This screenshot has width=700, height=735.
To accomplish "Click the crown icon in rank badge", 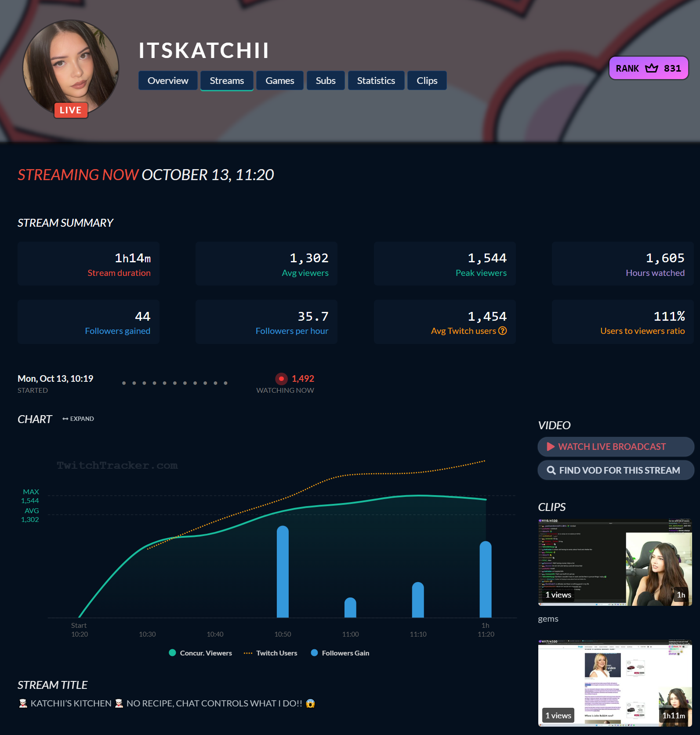I will [652, 68].
